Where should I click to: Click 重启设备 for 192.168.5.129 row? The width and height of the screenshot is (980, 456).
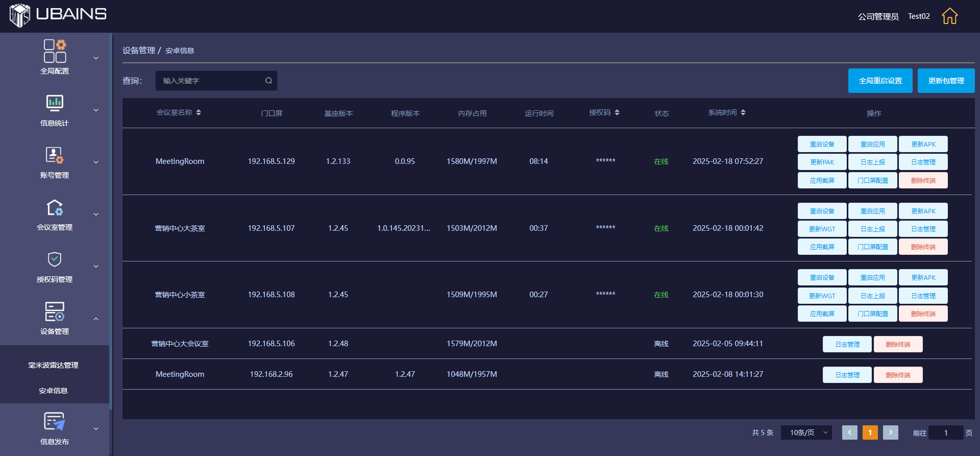coord(822,144)
